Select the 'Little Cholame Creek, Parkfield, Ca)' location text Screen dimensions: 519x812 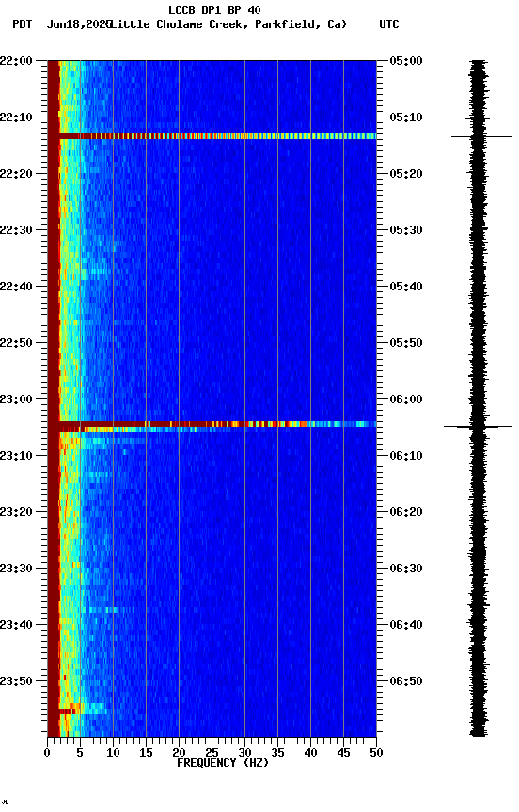point(228,24)
